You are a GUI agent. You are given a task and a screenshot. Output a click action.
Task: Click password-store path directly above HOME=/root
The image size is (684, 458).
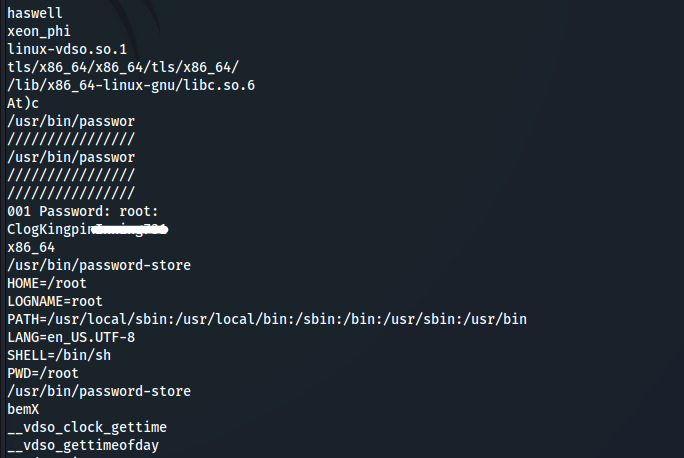(99, 265)
